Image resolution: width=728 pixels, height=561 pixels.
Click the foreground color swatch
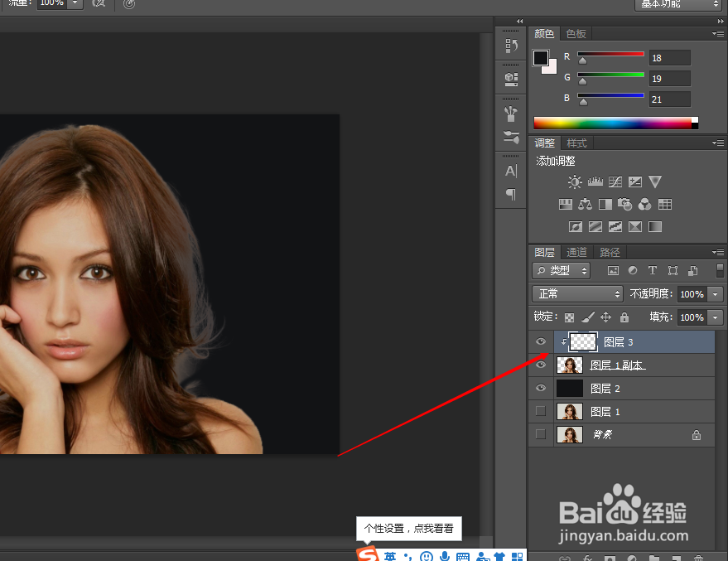click(x=541, y=57)
